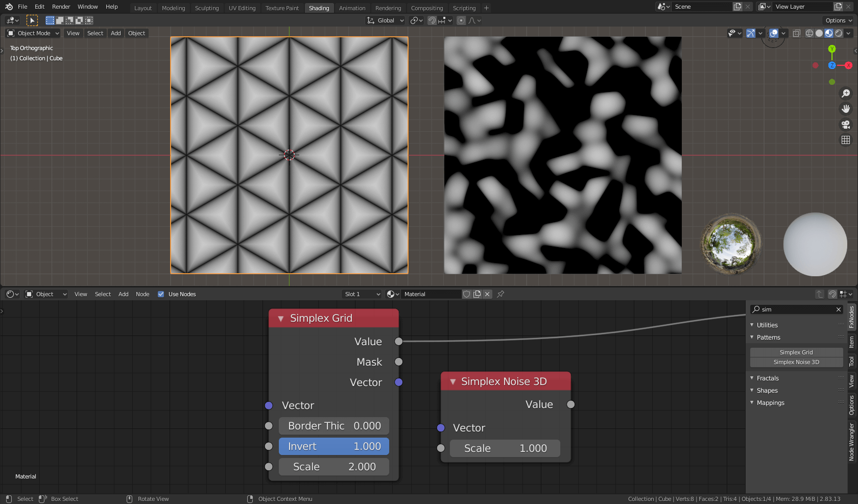Toggle proportional editing in the header

coord(461,20)
